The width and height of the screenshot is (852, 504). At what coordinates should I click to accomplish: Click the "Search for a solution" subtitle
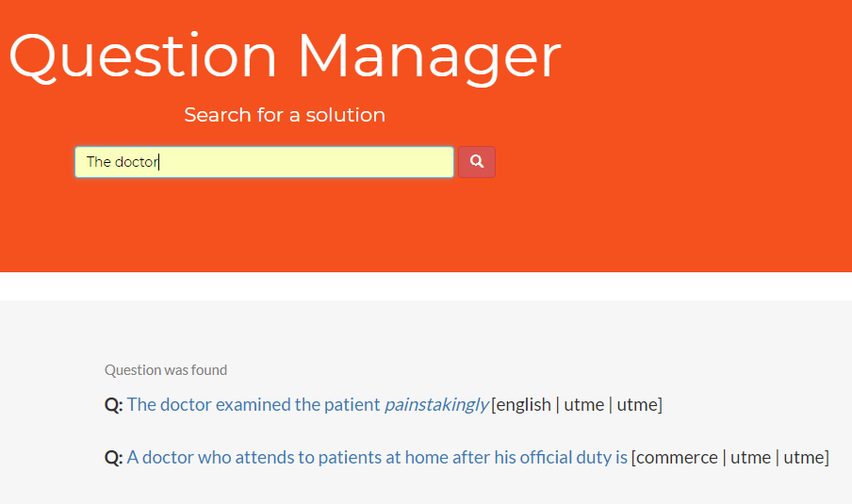pos(285,115)
